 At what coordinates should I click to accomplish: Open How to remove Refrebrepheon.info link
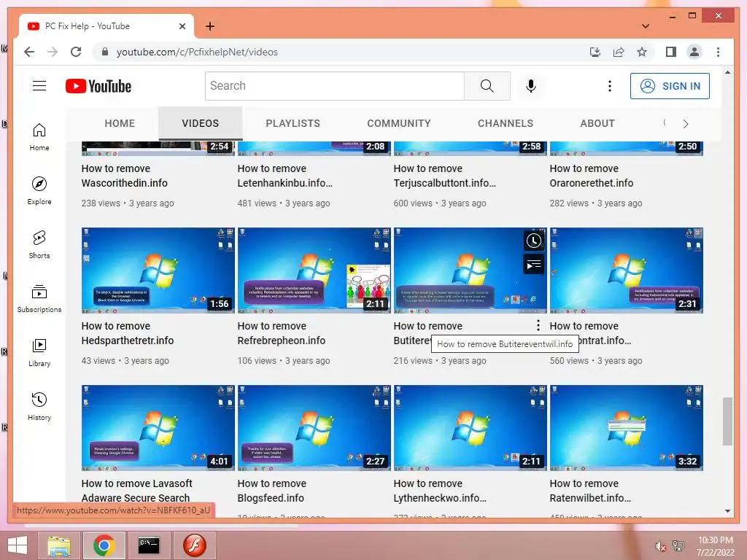pyautogui.click(x=281, y=333)
